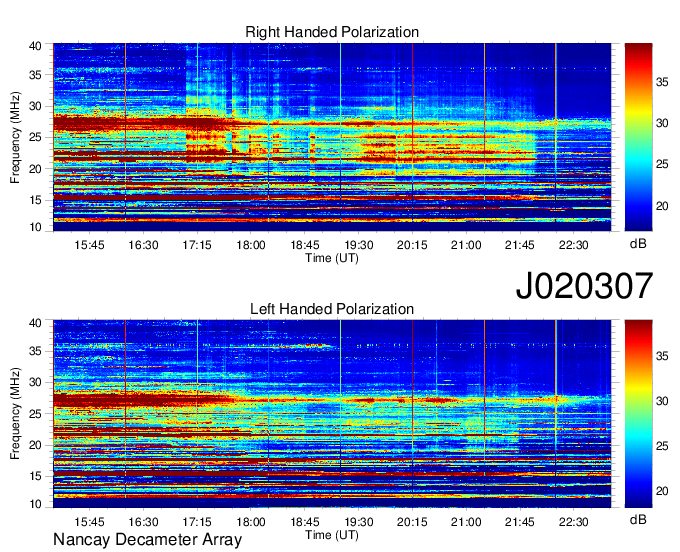Click the 21:45 time tick of the Right Handed plot

coord(520,245)
